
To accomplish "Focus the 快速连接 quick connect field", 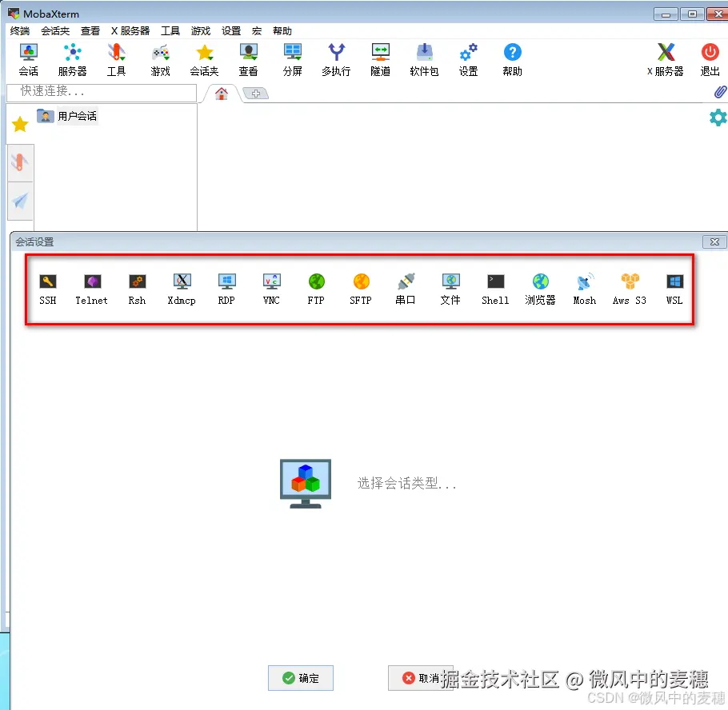I will 102,93.
